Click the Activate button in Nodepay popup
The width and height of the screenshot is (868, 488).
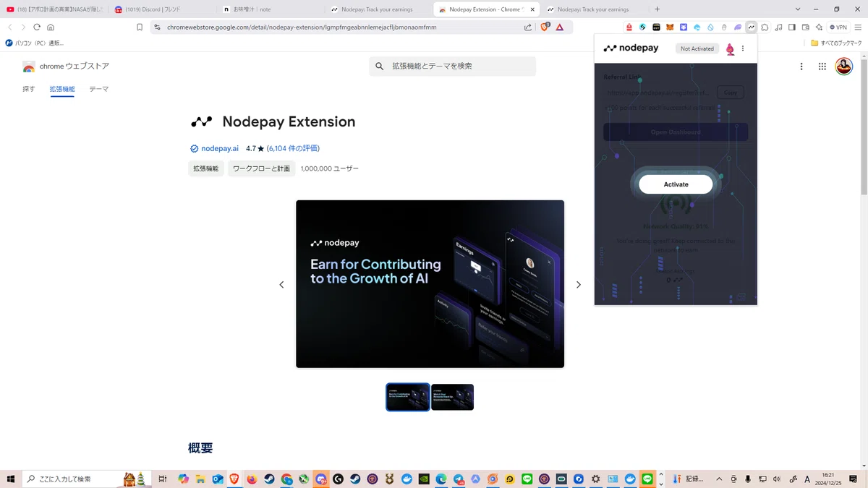pyautogui.click(x=676, y=184)
